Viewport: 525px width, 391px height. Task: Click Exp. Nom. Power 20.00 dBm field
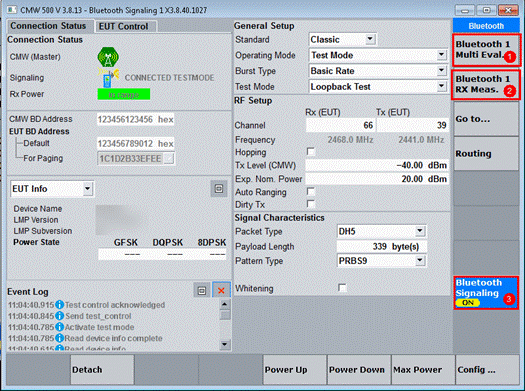(x=377, y=179)
